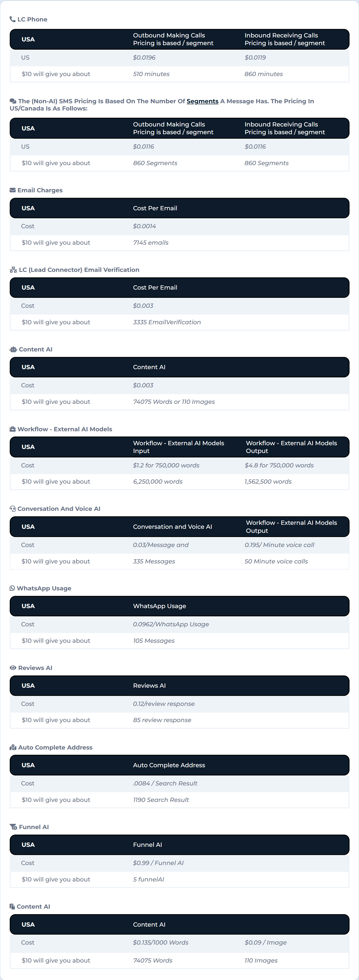The height and width of the screenshot is (980, 359).
Task: Click the Workflow External AI Models Input header
Action: (178, 447)
